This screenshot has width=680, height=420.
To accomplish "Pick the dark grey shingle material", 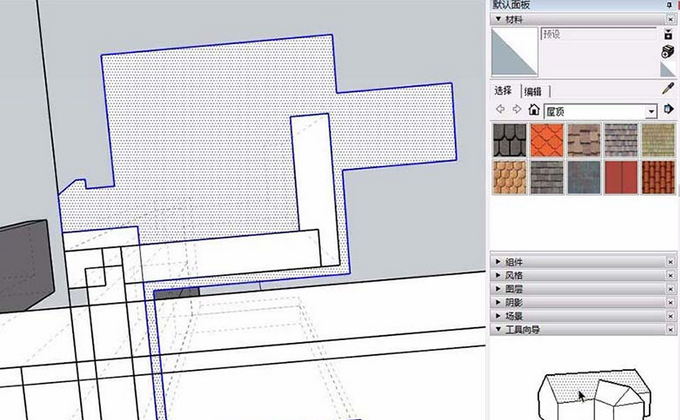I will tap(547, 177).
